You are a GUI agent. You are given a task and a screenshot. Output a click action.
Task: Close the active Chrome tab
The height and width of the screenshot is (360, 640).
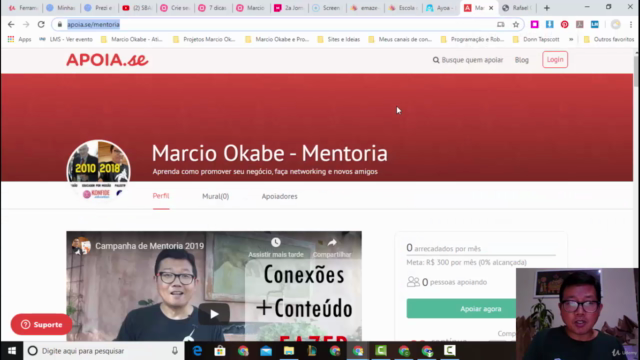[491, 8]
